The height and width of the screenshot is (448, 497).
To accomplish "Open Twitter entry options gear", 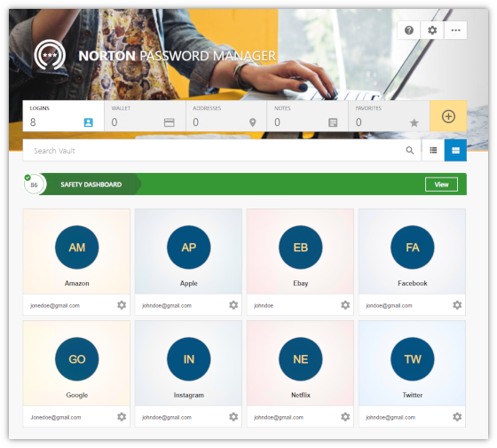I will click(x=457, y=417).
